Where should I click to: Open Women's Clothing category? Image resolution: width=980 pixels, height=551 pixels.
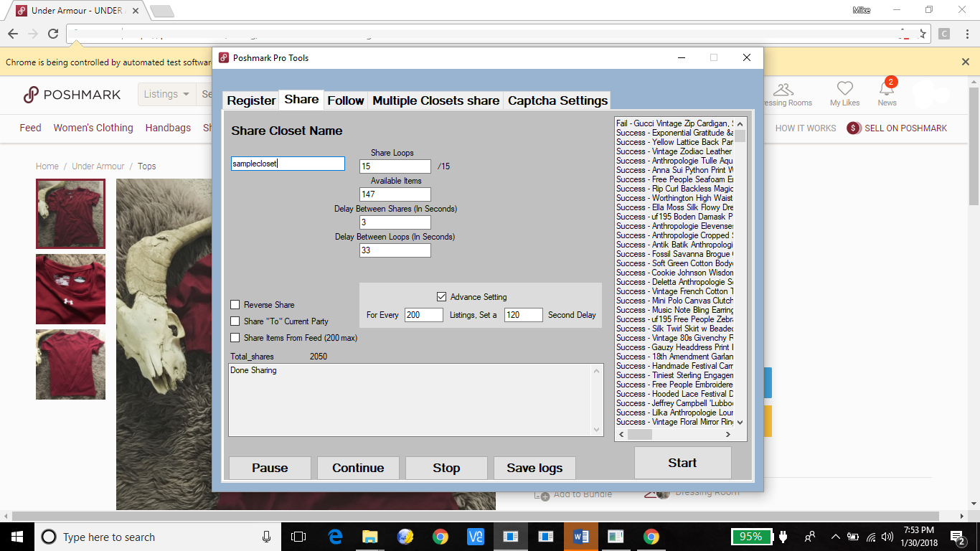93,128
